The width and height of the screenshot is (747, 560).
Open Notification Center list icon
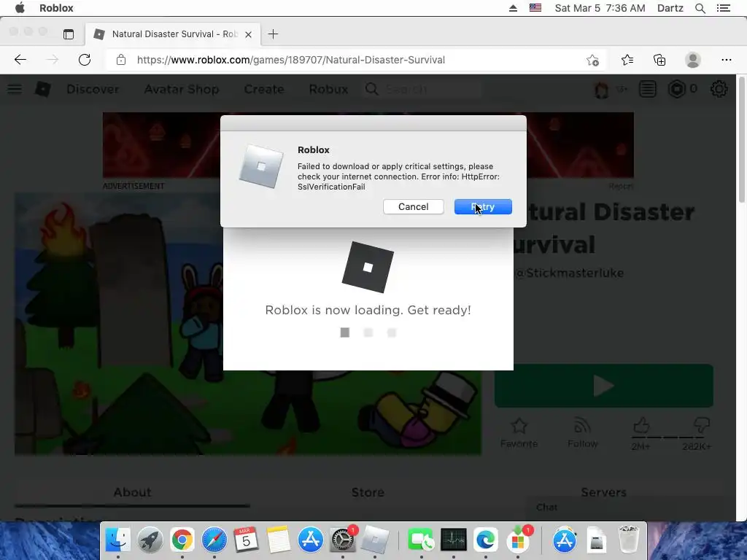point(723,8)
